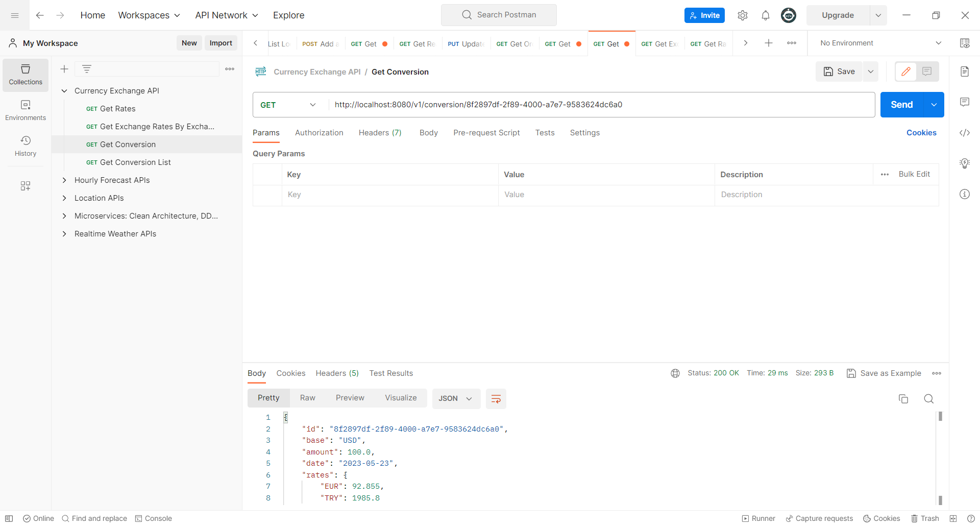Open the JSON format dropdown
The image size is (980, 526).
456,399
